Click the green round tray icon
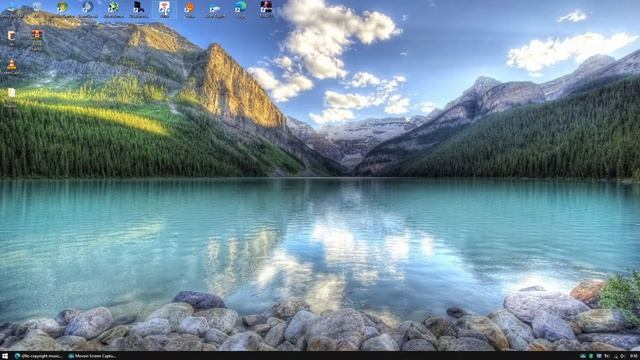Screen dimensions: 640x360 coord(591,356)
